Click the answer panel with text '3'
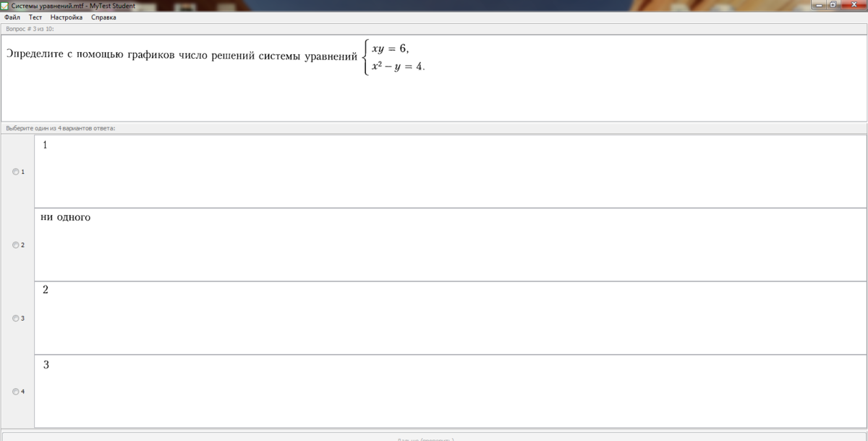The width and height of the screenshot is (868, 441). (450, 392)
